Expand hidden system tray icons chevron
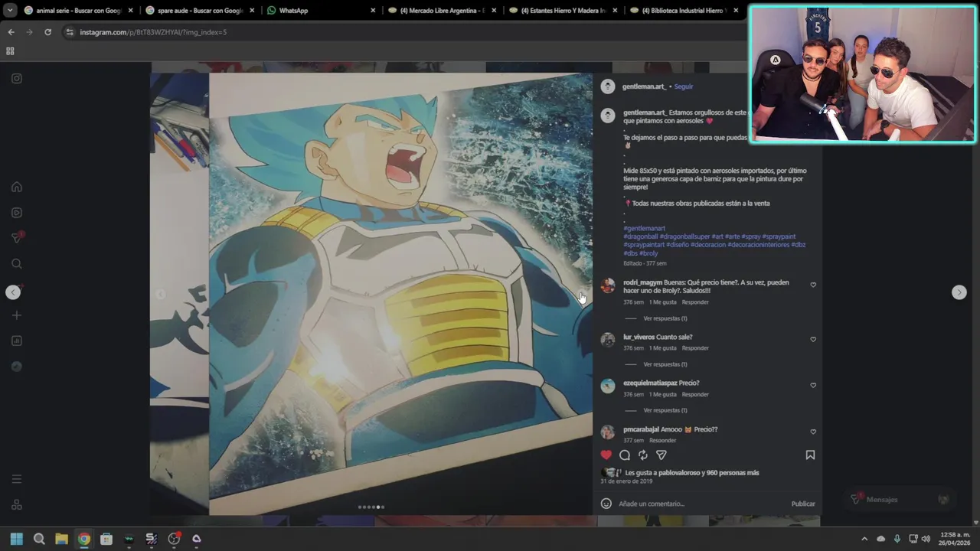The width and height of the screenshot is (980, 551). pyautogui.click(x=864, y=539)
